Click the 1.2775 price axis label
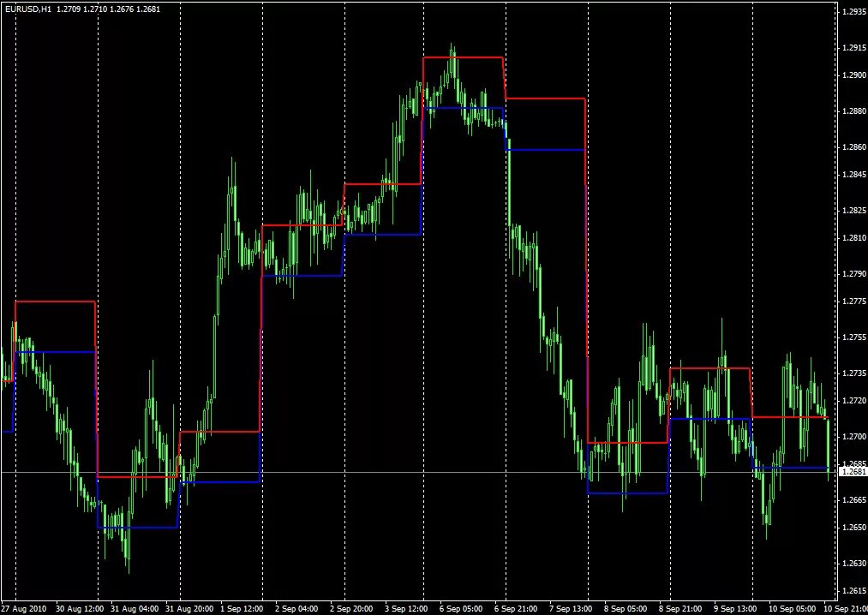Screen dimensions: 868x615 click(854, 302)
